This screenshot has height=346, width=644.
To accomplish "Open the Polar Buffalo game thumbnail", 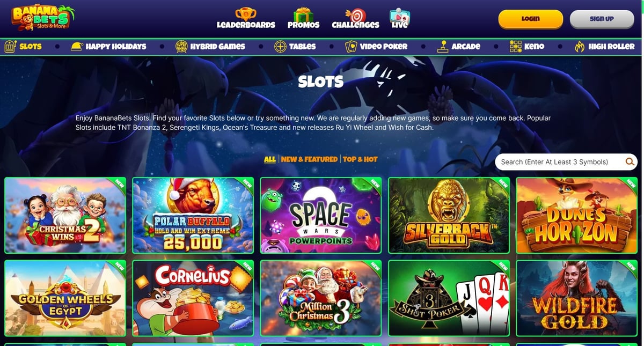I will (193, 215).
